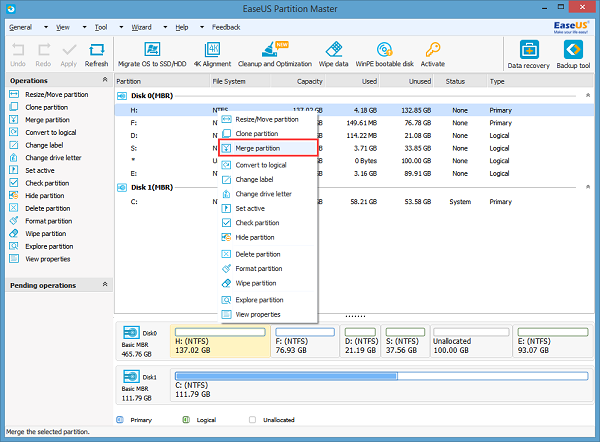This screenshot has height=442, width=600.
Task: Select Explore partition in context menu
Action: [268, 300]
